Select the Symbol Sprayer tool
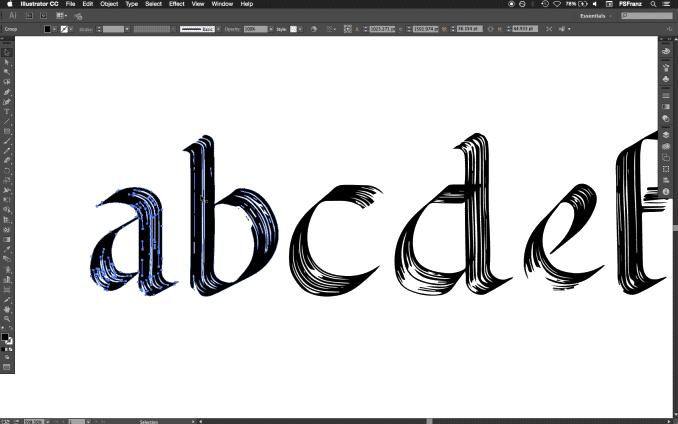This screenshot has height=424, width=678. point(6,269)
